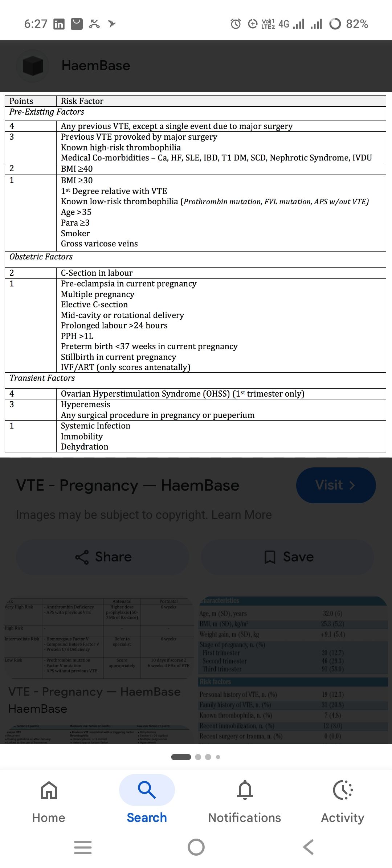
Task: Tap the page indicator dots
Action: point(196,757)
